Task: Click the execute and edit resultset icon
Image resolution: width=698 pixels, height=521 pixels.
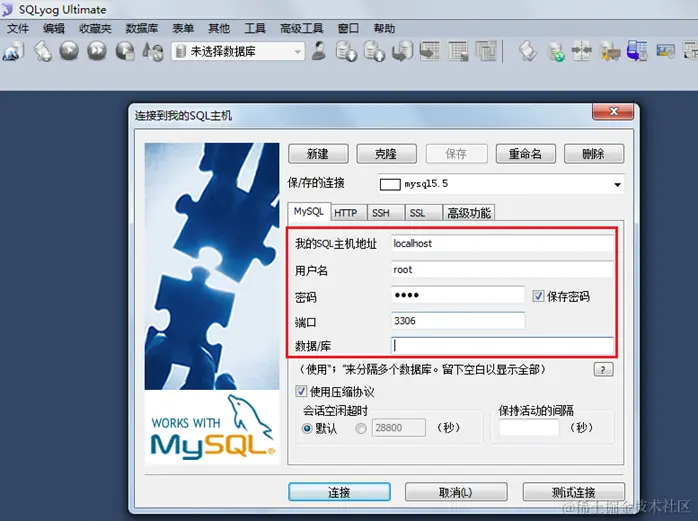Action: pos(125,51)
